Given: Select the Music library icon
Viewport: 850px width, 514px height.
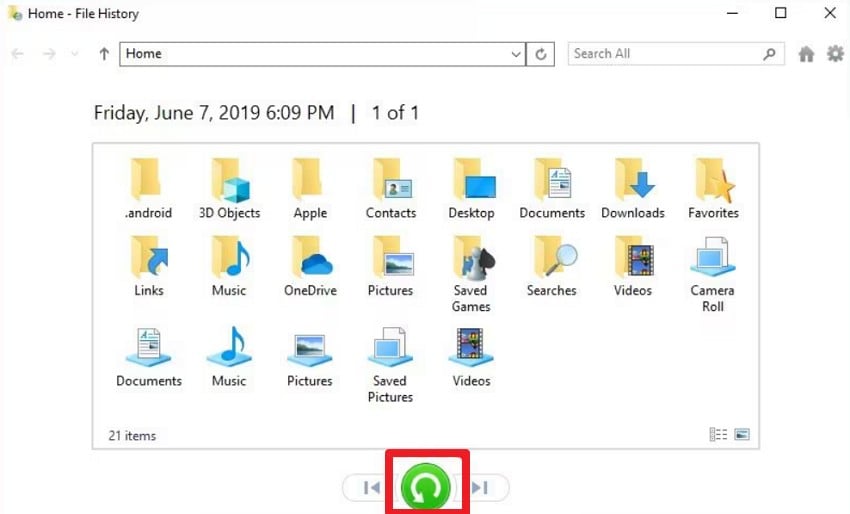Looking at the screenshot, I should pos(229,357).
